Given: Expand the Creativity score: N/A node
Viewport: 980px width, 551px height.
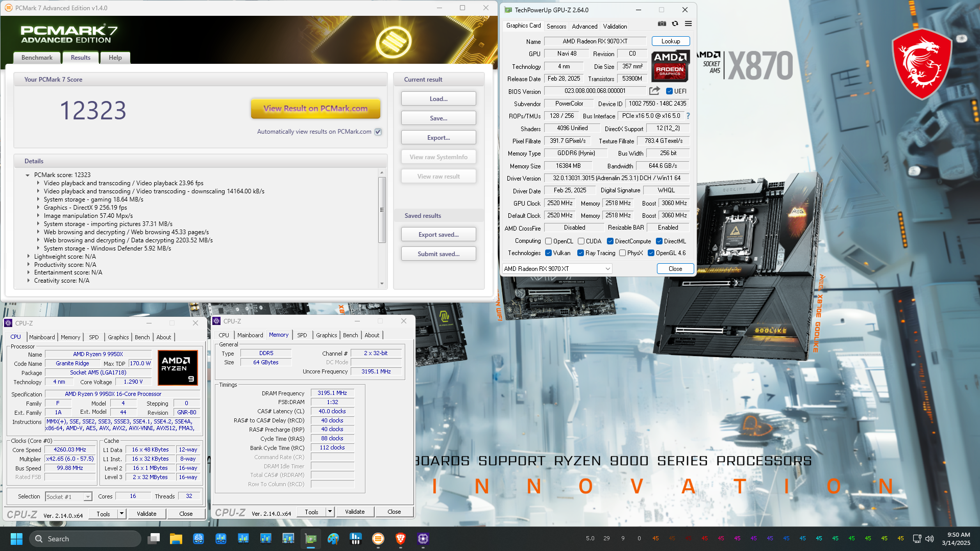Looking at the screenshot, I should (28, 281).
